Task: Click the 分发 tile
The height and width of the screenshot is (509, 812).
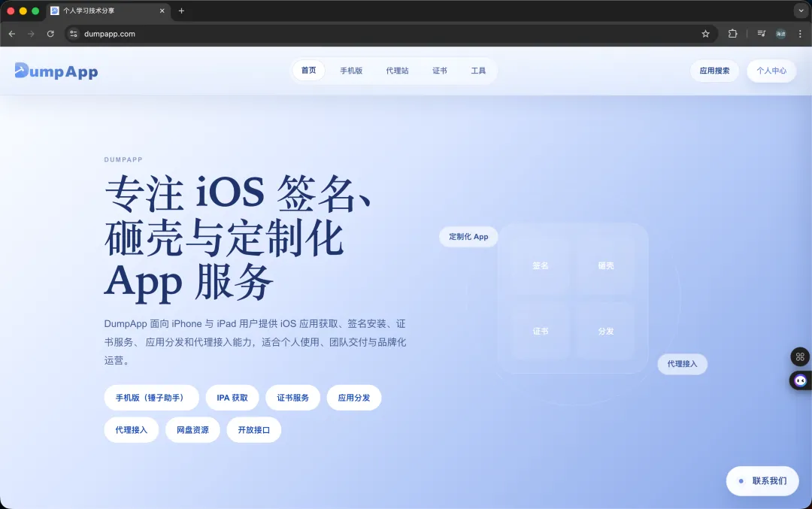Action: 605,332
